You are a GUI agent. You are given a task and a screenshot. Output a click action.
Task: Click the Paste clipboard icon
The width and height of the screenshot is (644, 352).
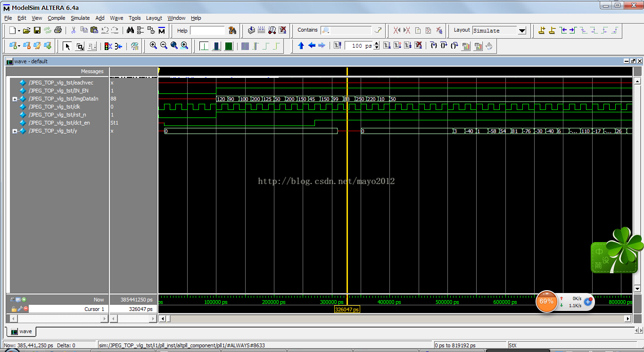(94, 31)
